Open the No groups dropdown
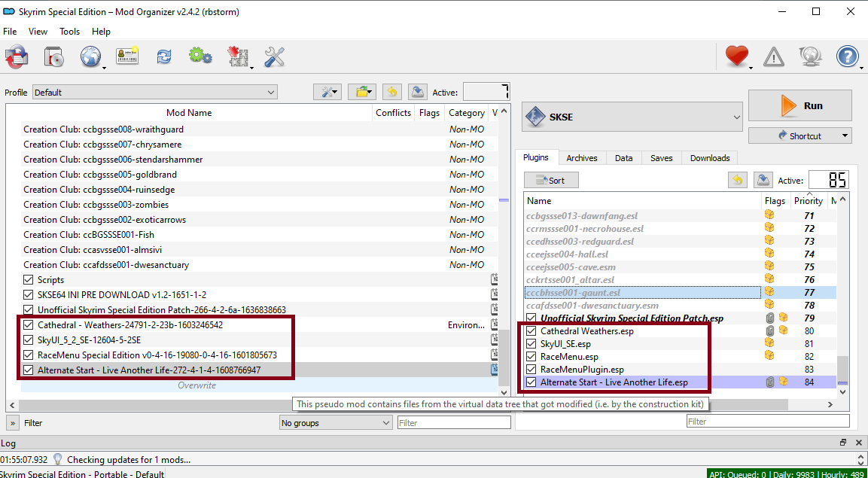This screenshot has height=478, width=868. coord(336,423)
